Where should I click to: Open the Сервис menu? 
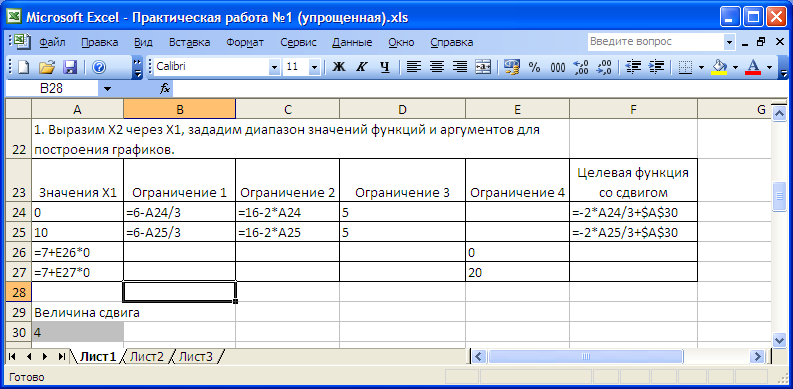[298, 42]
